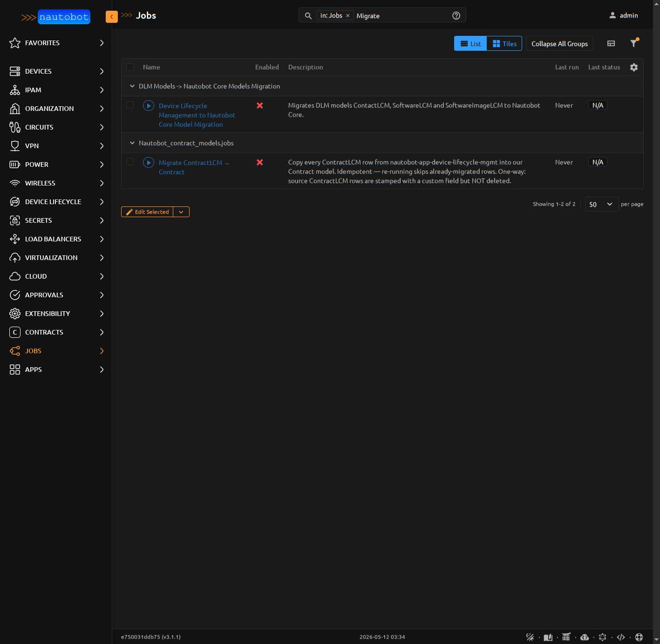Viewport: 660px width, 644px height.
Task: Expand the Device Lifecycle menu chevron
Action: tap(102, 202)
